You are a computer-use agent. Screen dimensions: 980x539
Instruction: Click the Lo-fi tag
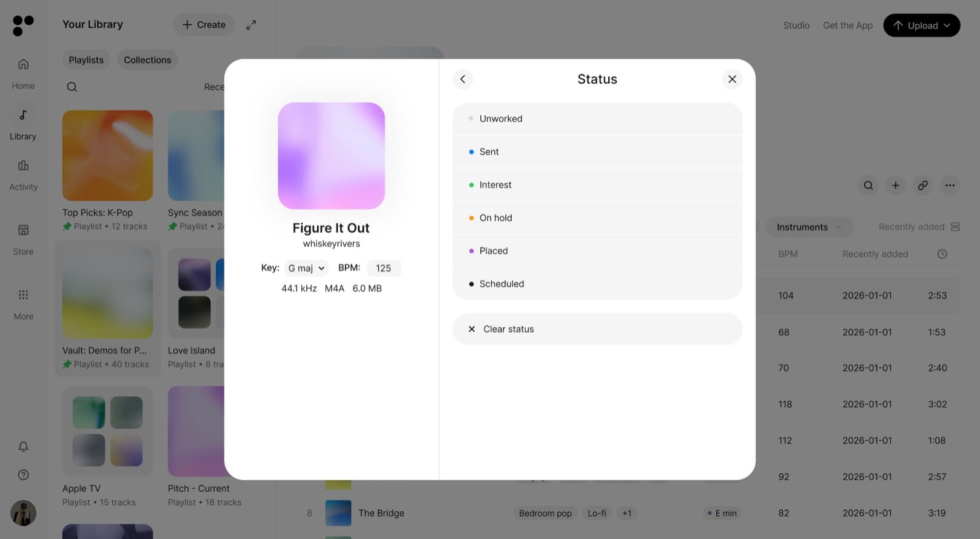[x=597, y=513]
